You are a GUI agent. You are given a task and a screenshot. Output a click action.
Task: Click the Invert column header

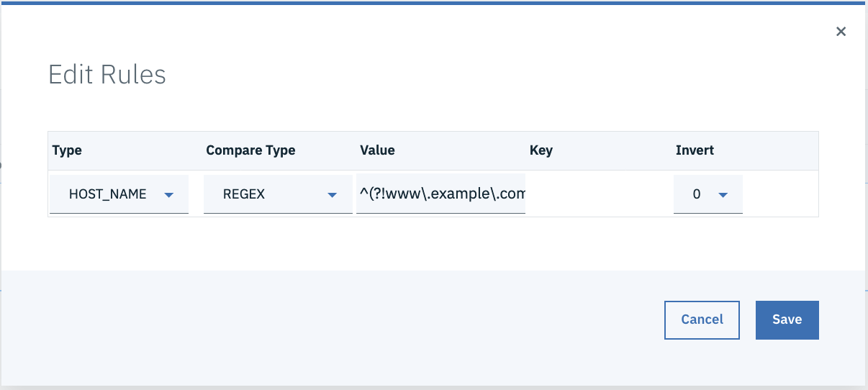(695, 150)
